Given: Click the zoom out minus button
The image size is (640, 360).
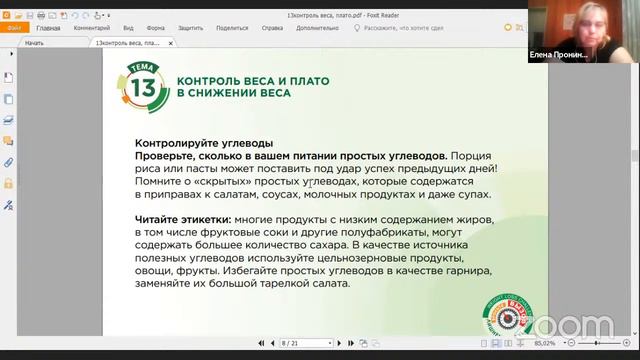Looking at the screenshot, I should (571, 343).
